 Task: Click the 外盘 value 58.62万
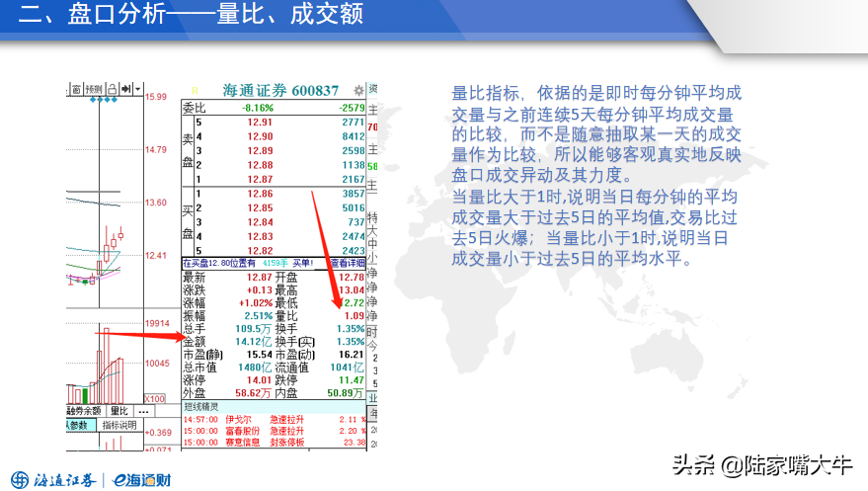254,393
